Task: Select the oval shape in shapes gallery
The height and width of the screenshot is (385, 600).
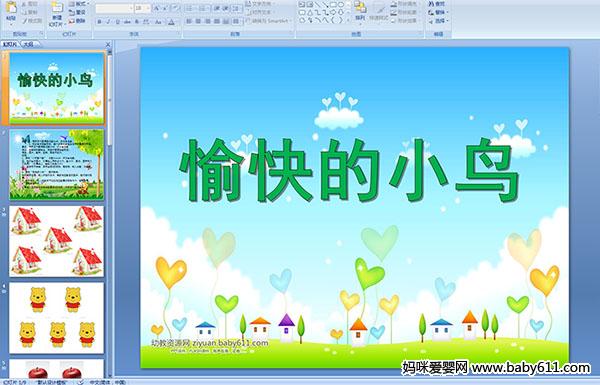Action: click(341, 5)
